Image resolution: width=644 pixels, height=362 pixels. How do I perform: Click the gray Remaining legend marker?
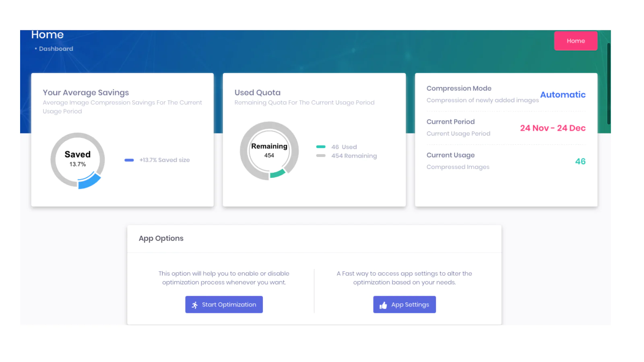[321, 156]
